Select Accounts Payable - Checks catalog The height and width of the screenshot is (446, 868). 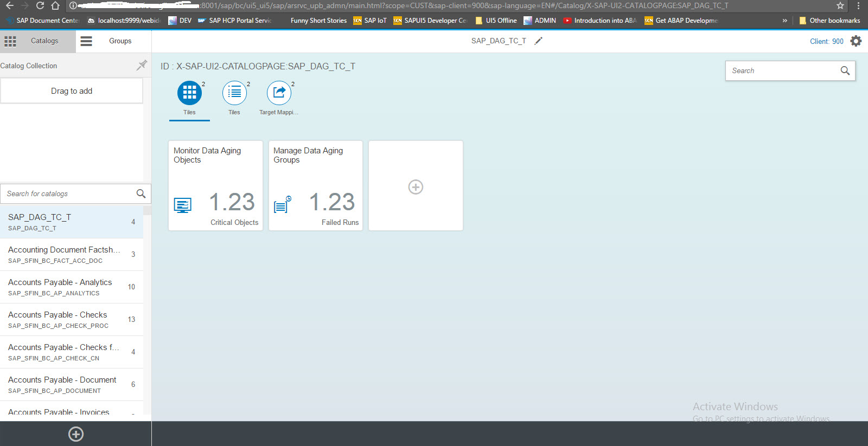[x=72, y=320]
